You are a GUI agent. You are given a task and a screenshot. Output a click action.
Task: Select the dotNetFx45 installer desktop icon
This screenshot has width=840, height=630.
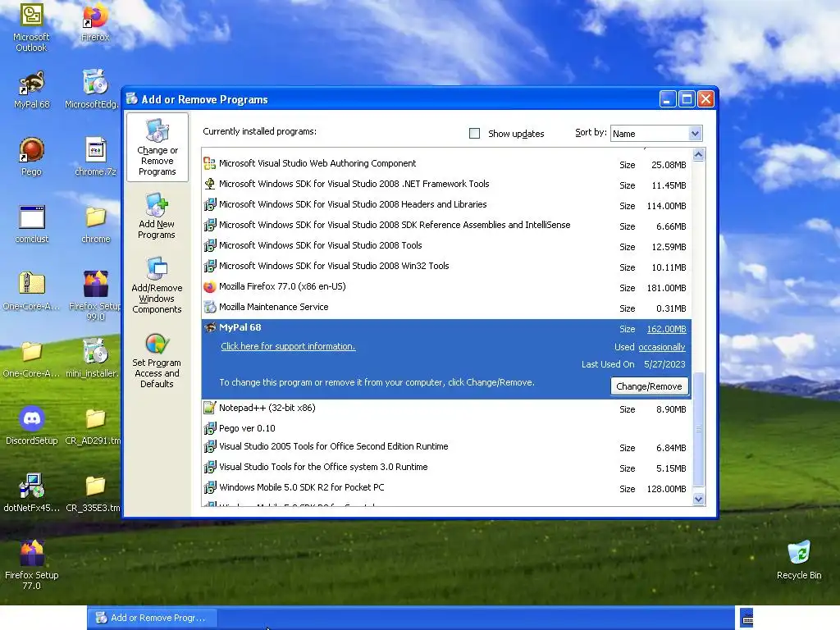click(x=32, y=493)
